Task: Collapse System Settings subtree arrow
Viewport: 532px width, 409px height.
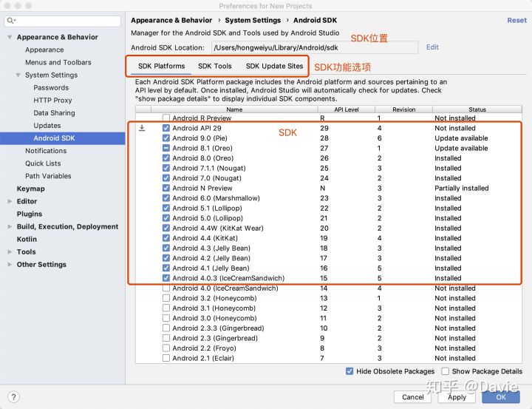Action: click(x=18, y=75)
